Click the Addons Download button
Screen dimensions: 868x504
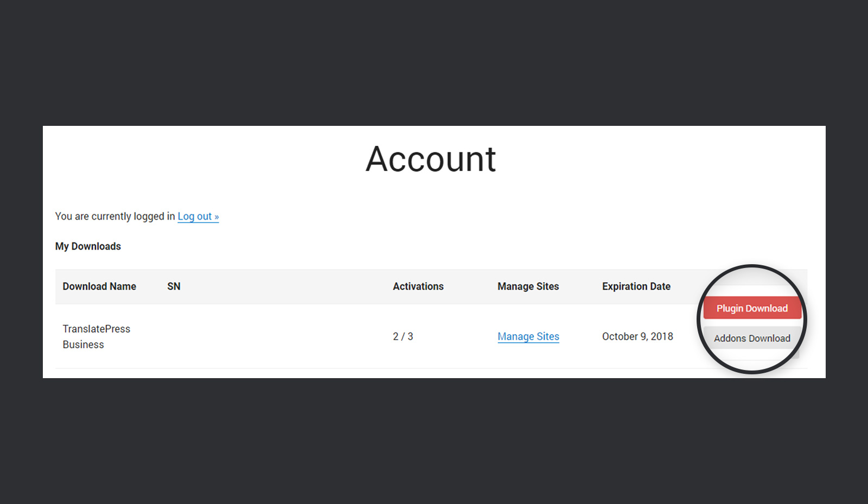click(x=752, y=338)
